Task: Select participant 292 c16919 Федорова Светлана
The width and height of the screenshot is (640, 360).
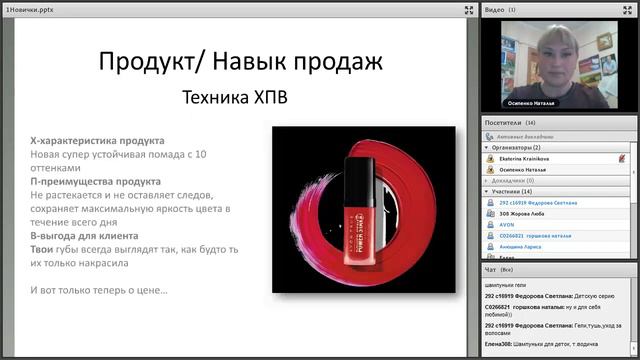Action: [557, 202]
